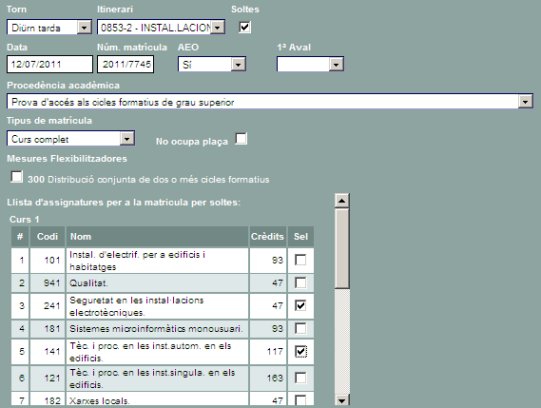Open the Tipus de matrícula dropdown
The image size is (541, 408).
coord(70,139)
